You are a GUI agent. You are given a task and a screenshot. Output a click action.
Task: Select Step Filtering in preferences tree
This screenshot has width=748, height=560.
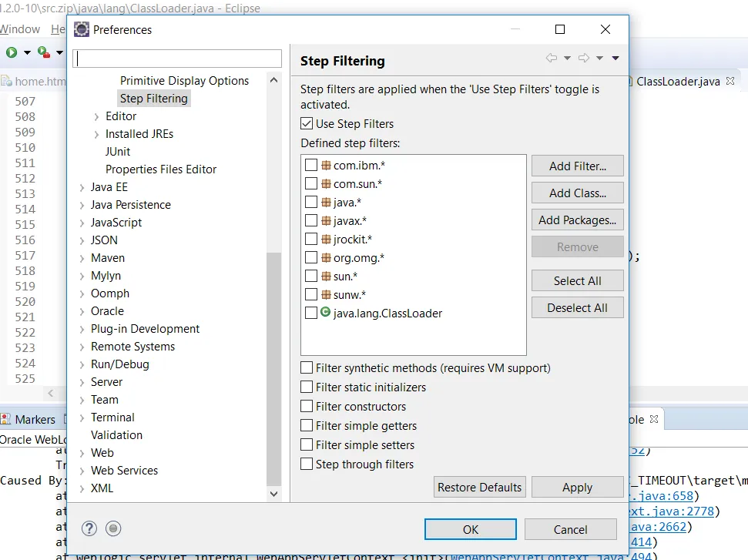(x=153, y=99)
